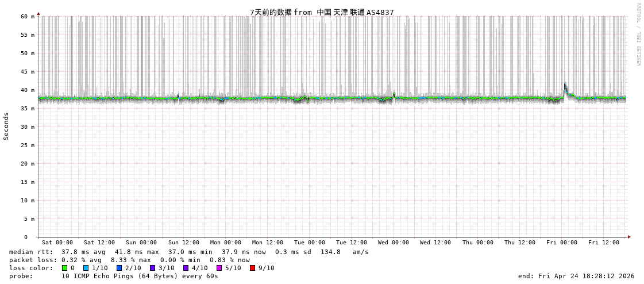The image size is (644, 284).
Task: Click the median rtt statistics line
Action: click(189, 252)
